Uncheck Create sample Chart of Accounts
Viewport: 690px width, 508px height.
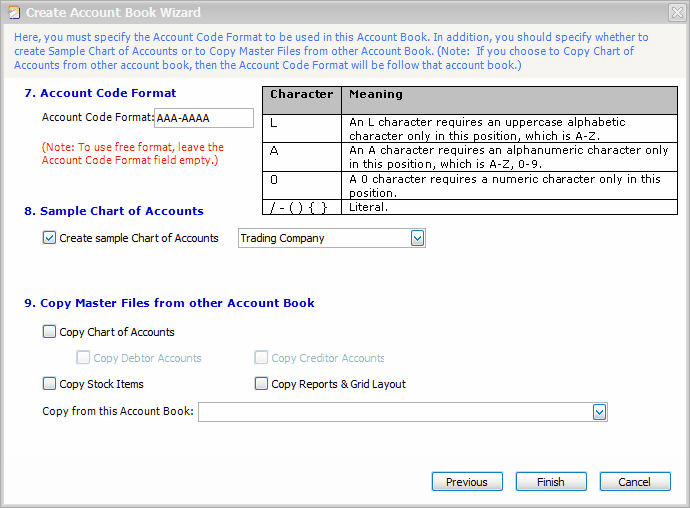point(50,238)
